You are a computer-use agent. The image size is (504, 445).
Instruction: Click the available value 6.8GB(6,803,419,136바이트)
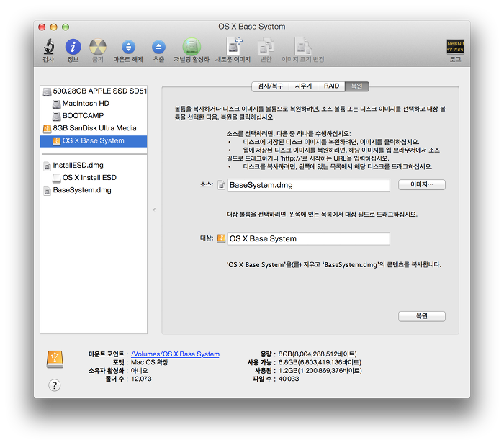pos(320,362)
